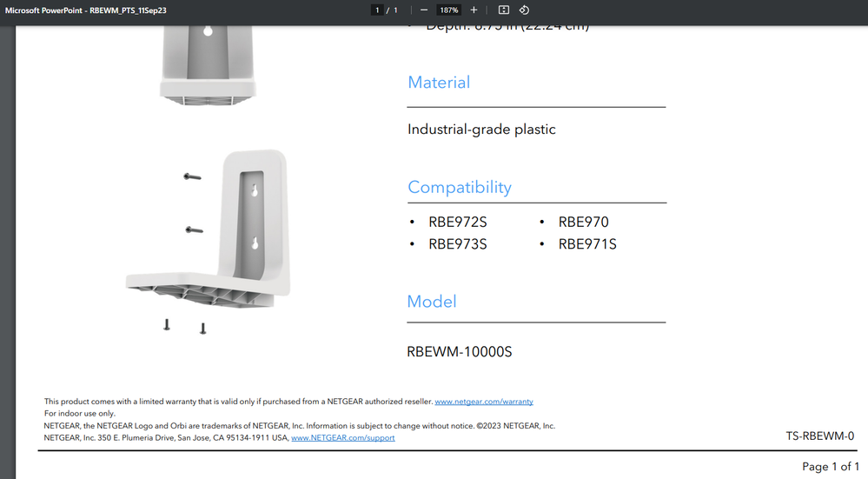Click the RBE970 list entry

[x=584, y=222]
